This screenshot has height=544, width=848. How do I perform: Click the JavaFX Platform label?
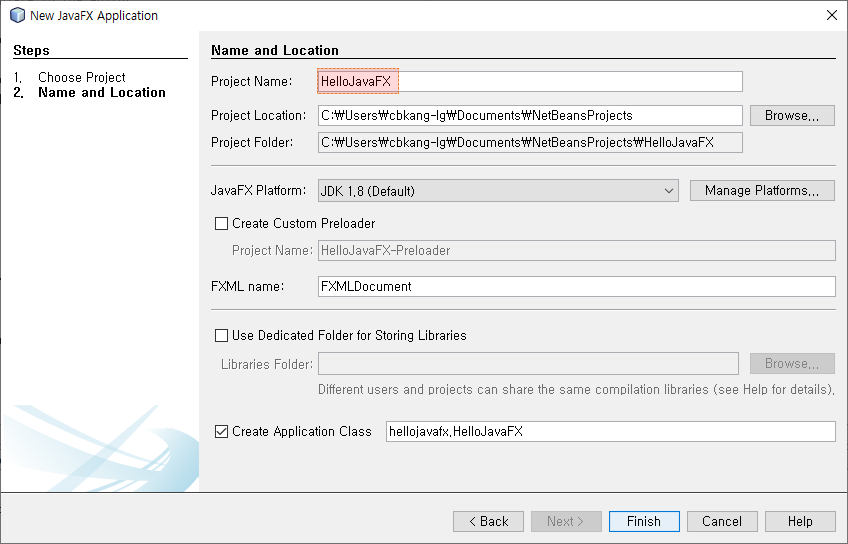pyautogui.click(x=258, y=190)
